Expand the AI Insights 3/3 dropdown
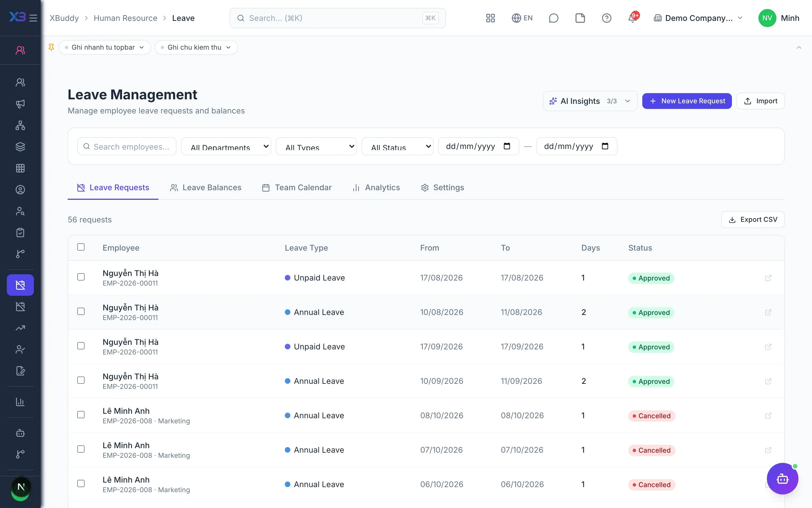Viewport: 812px width, 508px height. (590, 101)
